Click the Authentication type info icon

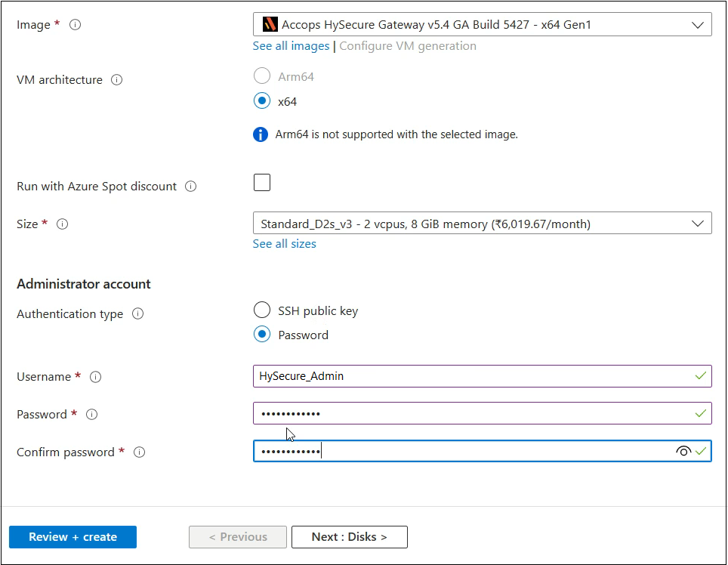coord(138,313)
